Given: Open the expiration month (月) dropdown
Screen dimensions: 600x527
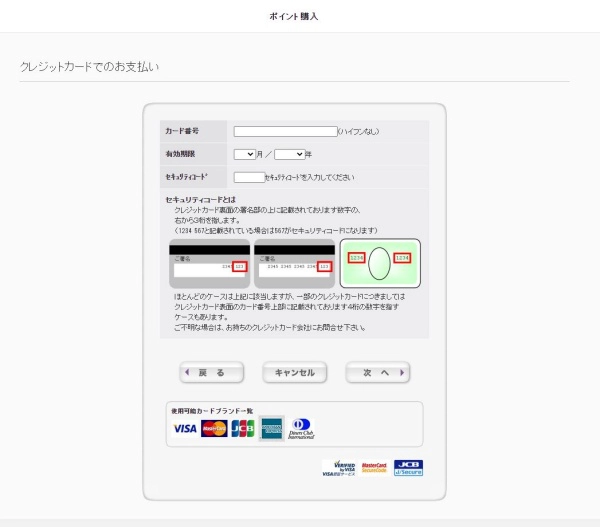Looking at the screenshot, I should [245, 154].
